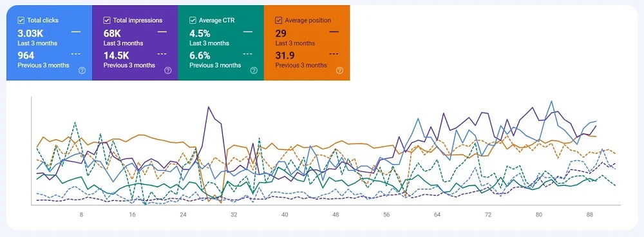Click dashed line legend beside 6.6% CTR
The height and width of the screenshot is (237, 644).
248,54
